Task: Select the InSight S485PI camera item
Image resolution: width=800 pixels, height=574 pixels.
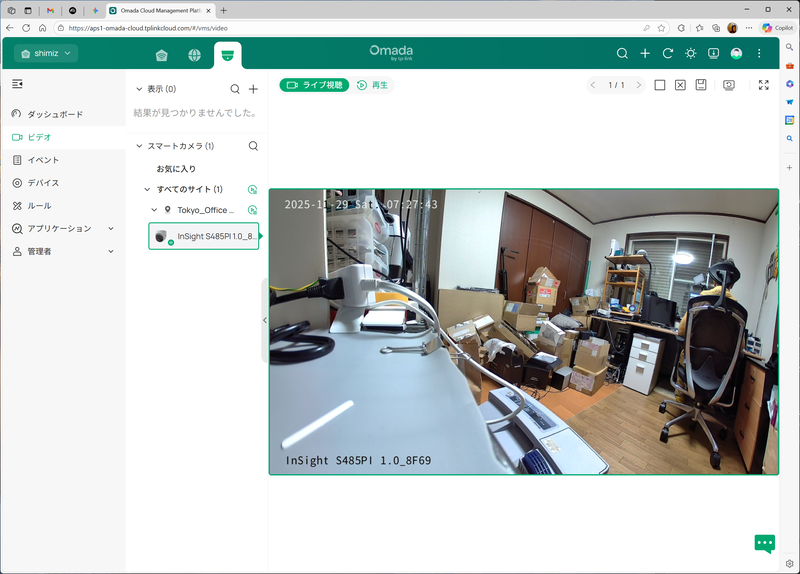Action: [x=204, y=236]
